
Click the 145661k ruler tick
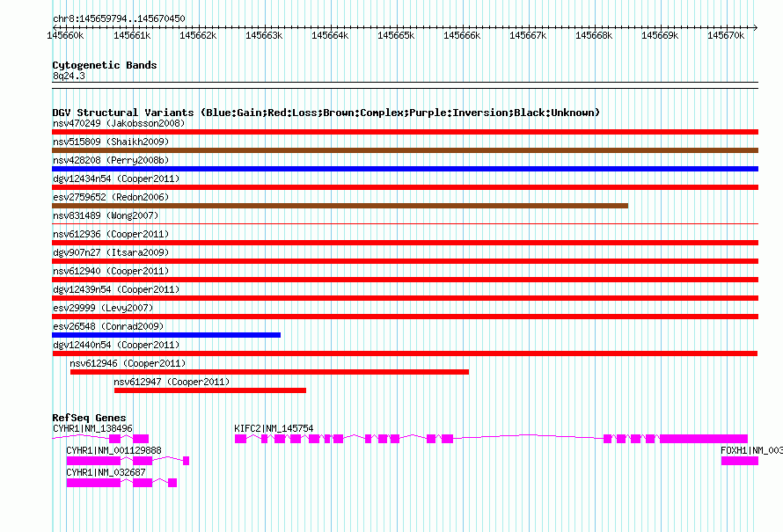click(132, 35)
